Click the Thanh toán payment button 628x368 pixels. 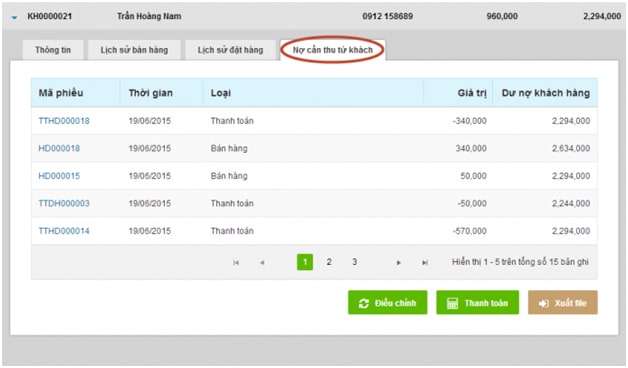coord(477,302)
